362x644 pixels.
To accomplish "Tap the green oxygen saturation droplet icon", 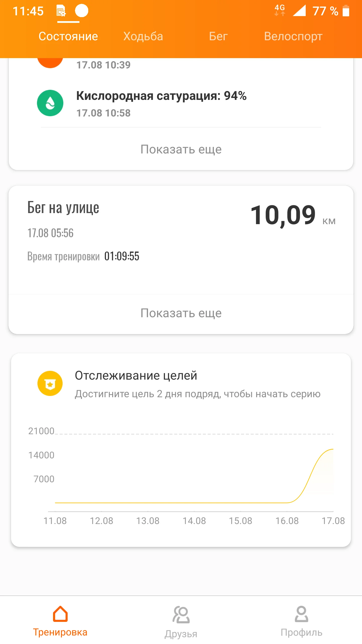I will click(x=50, y=103).
